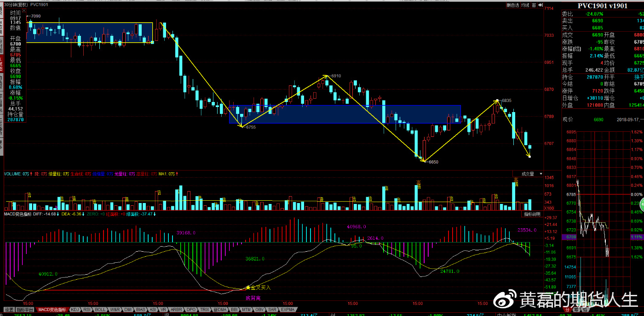This screenshot has height=316, width=644.
Task: Switch to the DPO indicator tab
Action: pyautogui.click(x=191, y=310)
